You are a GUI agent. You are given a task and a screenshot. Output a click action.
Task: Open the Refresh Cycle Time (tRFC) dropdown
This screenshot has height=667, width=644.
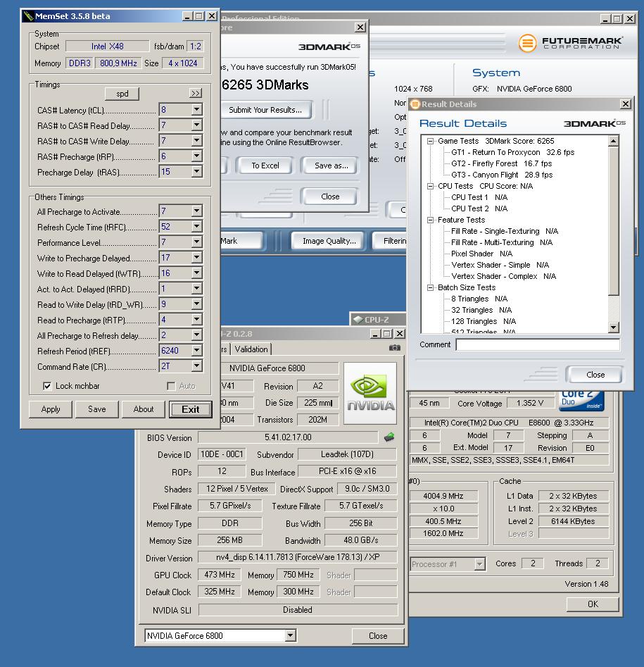click(196, 226)
